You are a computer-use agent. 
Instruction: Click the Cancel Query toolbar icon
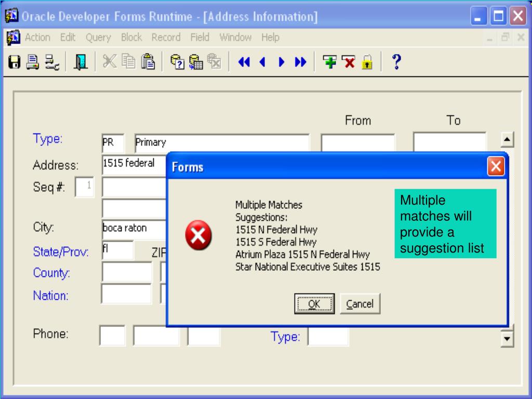(214, 62)
